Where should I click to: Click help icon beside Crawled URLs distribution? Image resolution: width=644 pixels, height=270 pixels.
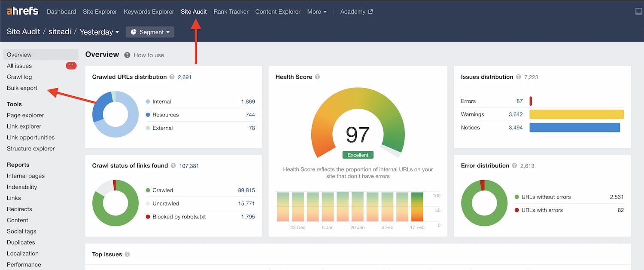coord(172,77)
